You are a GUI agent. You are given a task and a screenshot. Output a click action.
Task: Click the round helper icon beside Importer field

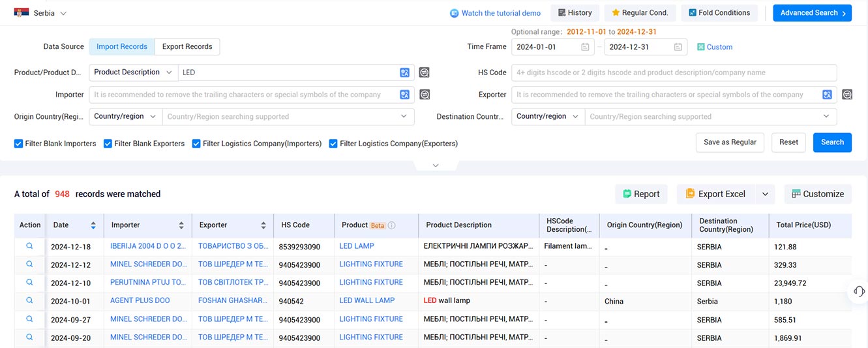point(425,95)
